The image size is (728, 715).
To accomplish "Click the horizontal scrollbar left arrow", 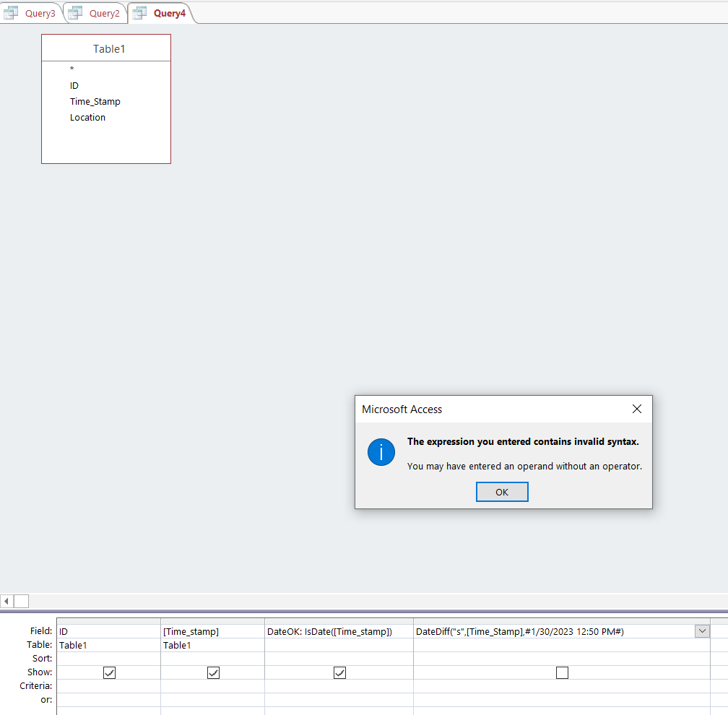I will pos(6,601).
